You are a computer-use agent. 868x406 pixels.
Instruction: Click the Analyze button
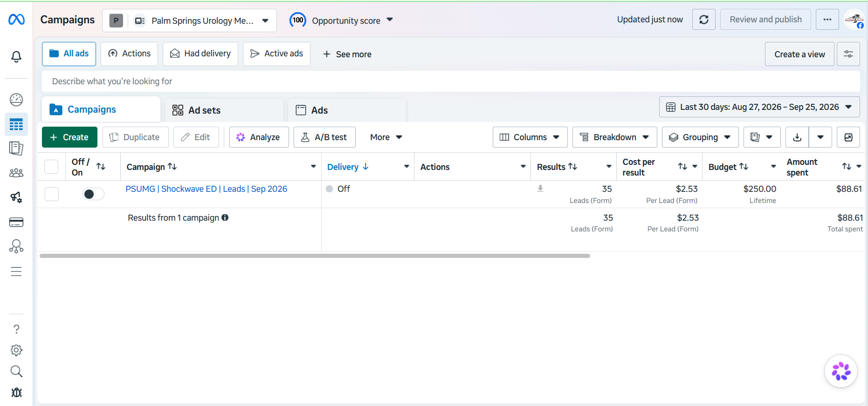point(259,137)
